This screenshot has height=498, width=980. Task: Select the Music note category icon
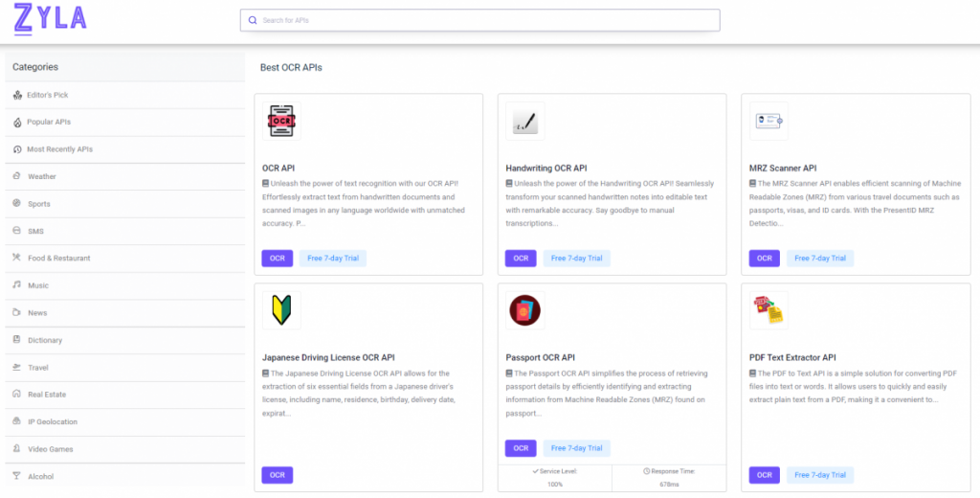[17, 285]
